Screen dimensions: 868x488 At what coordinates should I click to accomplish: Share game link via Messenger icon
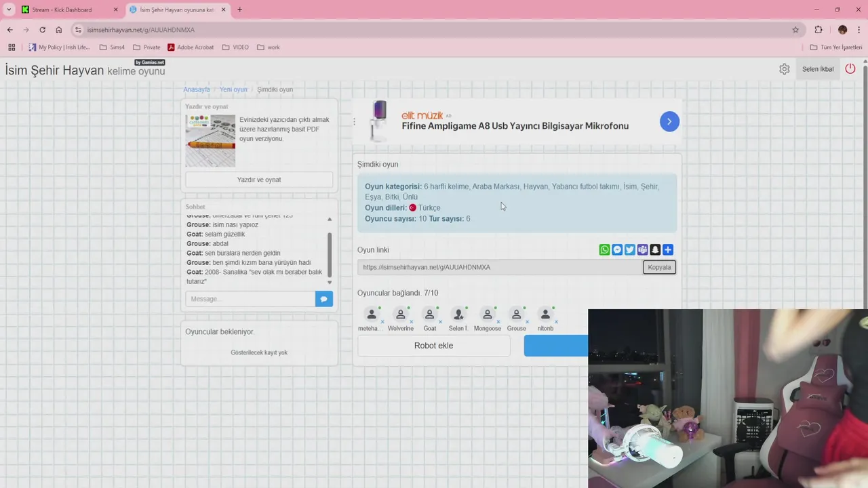click(x=617, y=250)
